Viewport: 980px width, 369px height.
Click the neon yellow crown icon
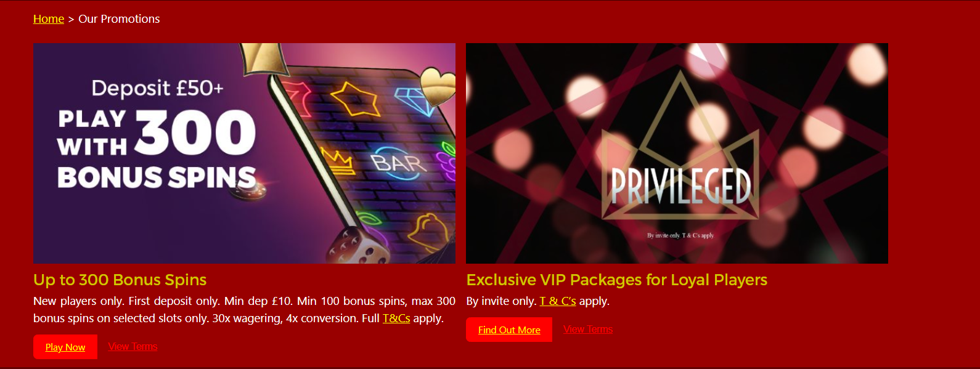337,161
